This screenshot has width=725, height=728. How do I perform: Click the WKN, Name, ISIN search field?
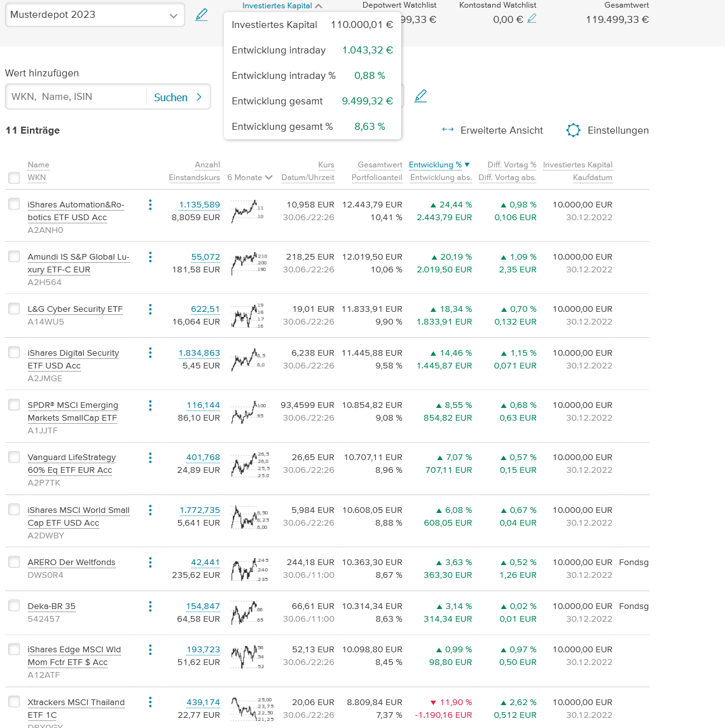76,97
